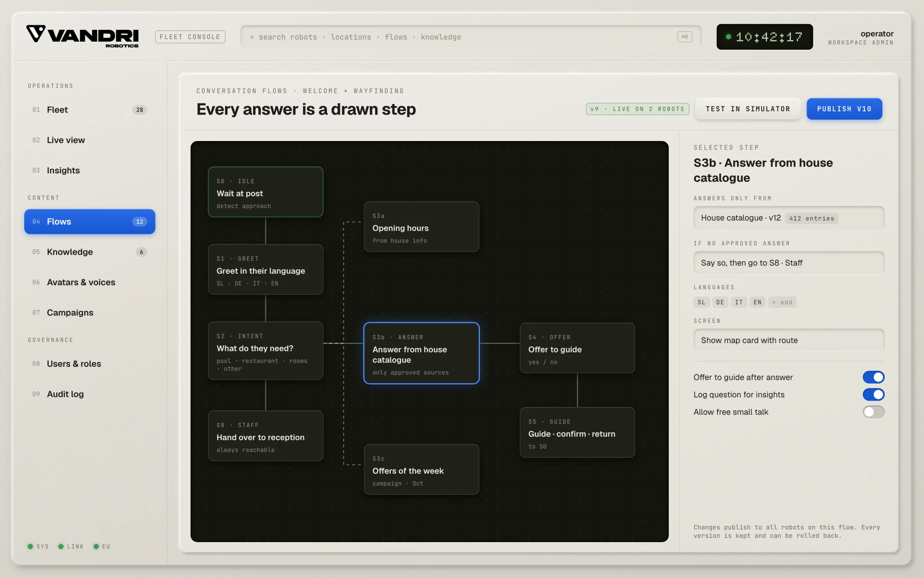The height and width of the screenshot is (578, 924).
Task: Select Flows in the sidebar
Action: pyautogui.click(x=90, y=222)
